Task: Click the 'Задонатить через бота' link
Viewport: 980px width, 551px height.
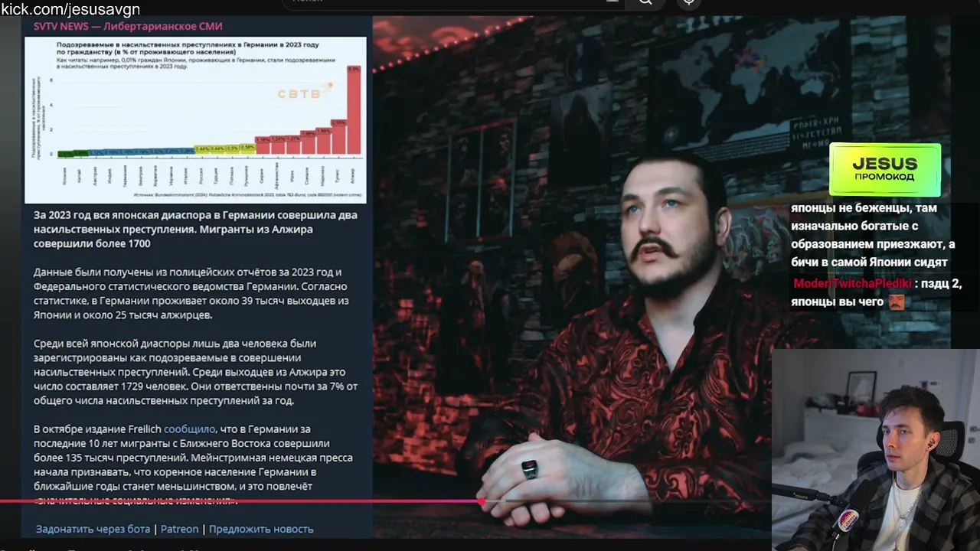Action: [93, 529]
